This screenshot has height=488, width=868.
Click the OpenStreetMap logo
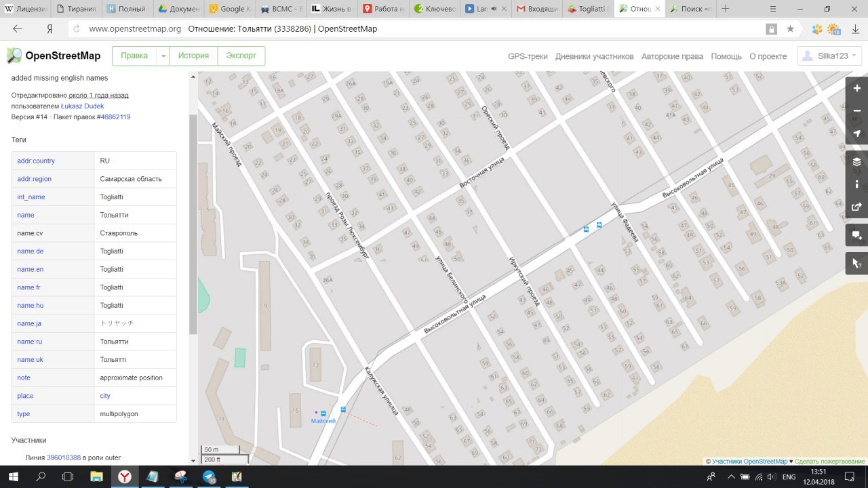tap(54, 56)
